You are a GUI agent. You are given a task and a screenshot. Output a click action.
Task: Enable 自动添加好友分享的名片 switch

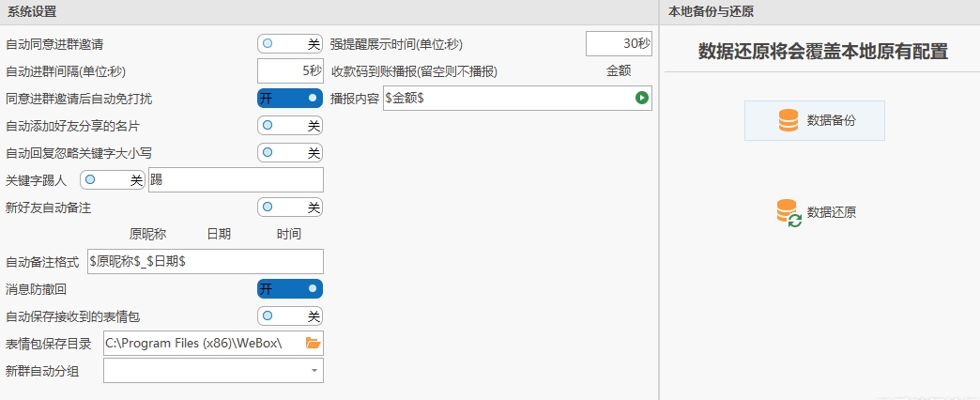click(290, 126)
